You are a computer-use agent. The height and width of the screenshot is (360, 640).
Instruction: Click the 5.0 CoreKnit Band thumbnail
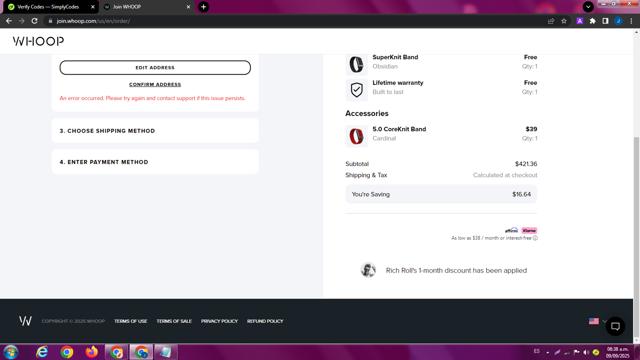[356, 136]
